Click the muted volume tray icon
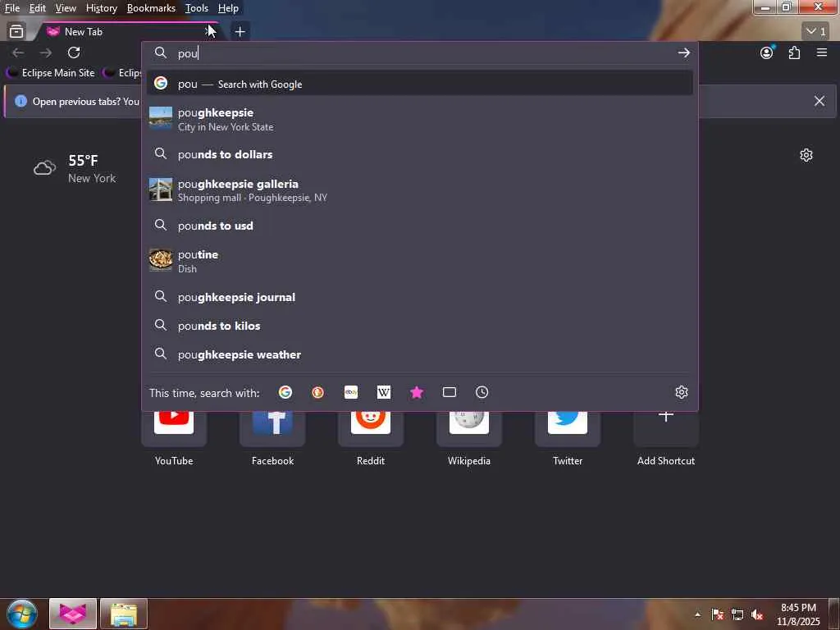The height and width of the screenshot is (630, 840). (757, 614)
